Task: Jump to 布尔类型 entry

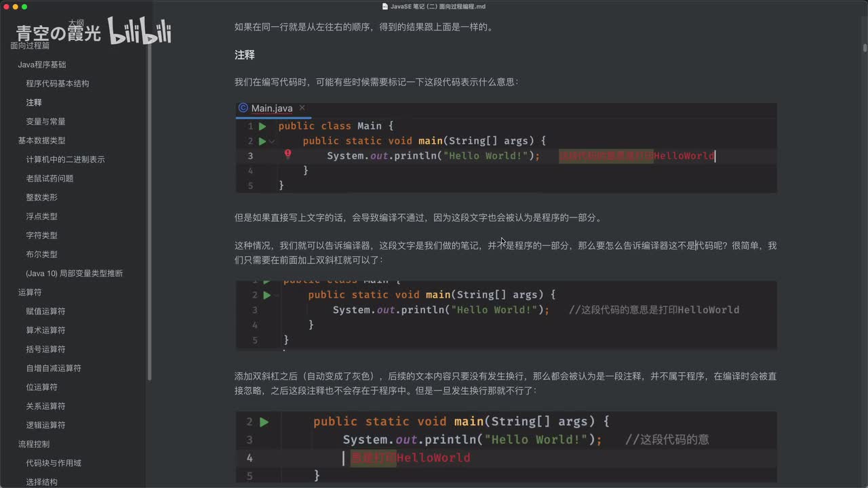Action: coord(41,254)
